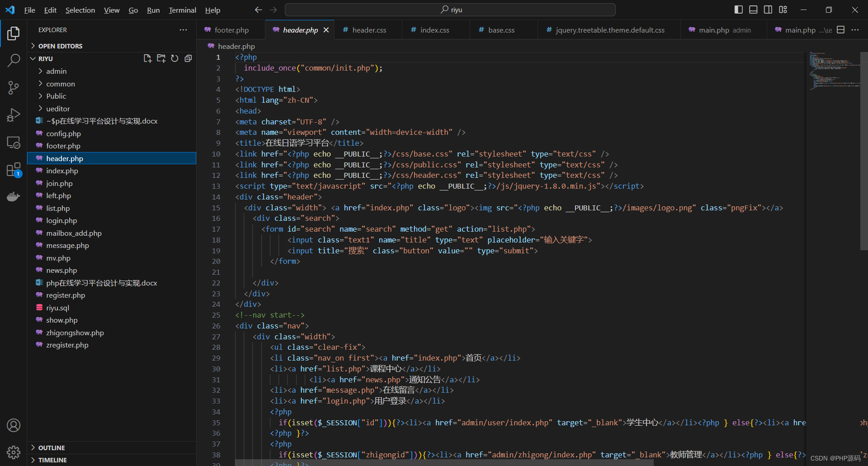This screenshot has height=466, width=868.
Task: Open Explorer views and more actions menu
Action: [x=183, y=30]
